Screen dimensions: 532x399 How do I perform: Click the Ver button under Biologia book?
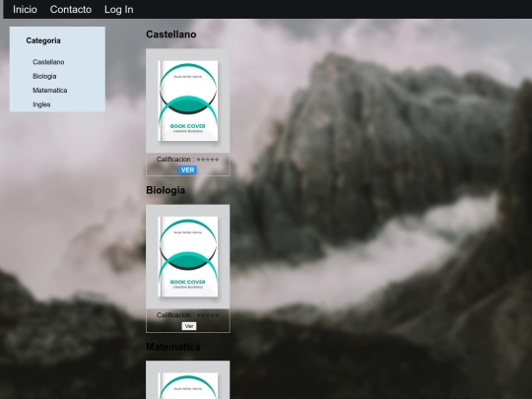189,326
